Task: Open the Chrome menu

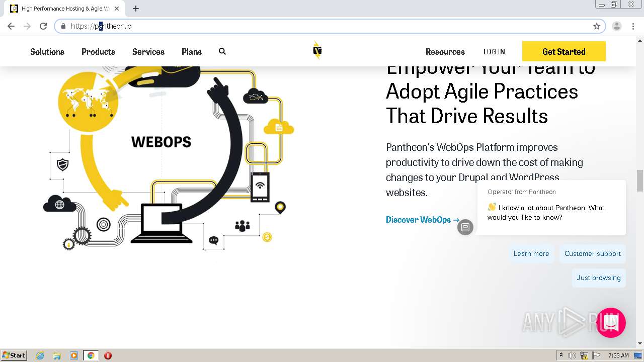Action: tap(632, 26)
